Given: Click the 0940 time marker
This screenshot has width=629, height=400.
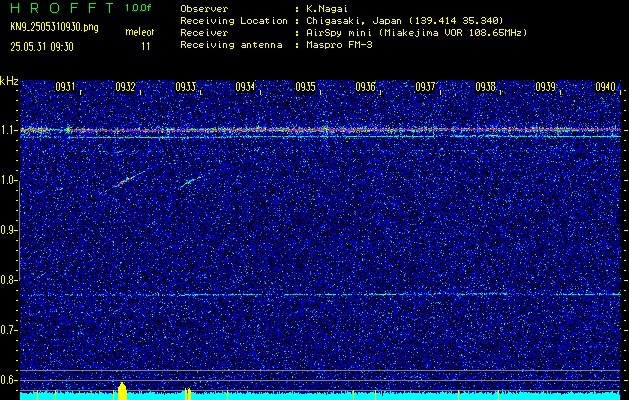Looking at the screenshot, I should point(605,87).
